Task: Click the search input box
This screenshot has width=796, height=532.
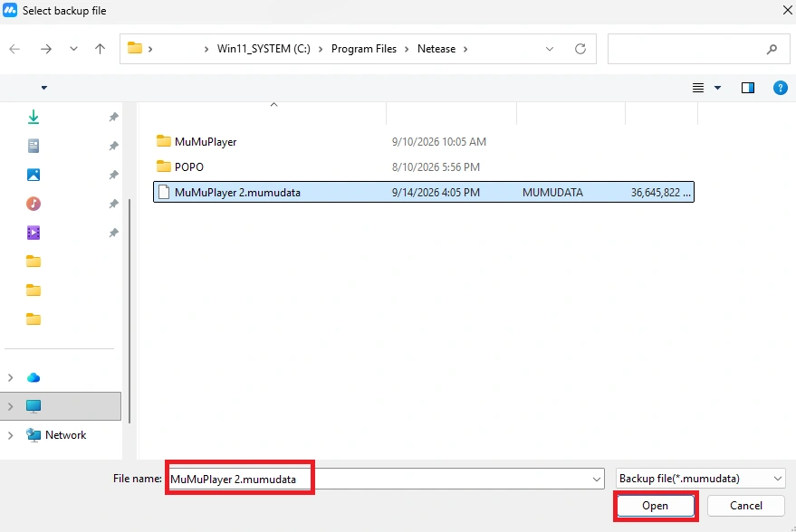Action: [x=698, y=49]
